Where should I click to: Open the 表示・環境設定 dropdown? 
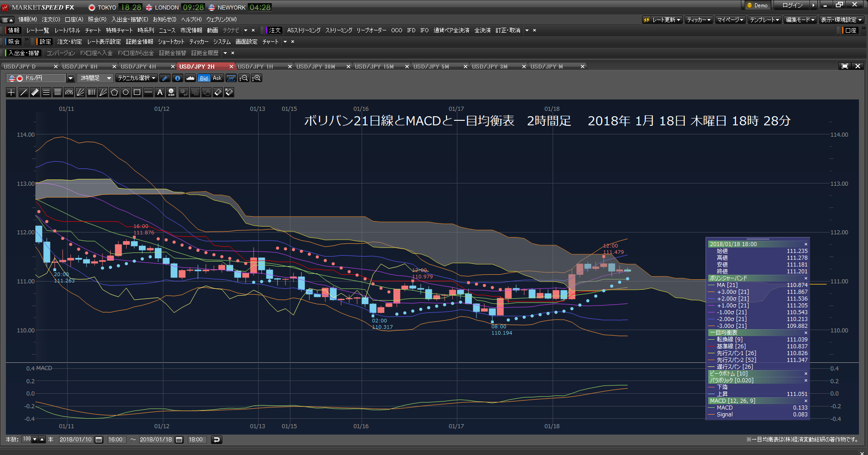(x=841, y=20)
